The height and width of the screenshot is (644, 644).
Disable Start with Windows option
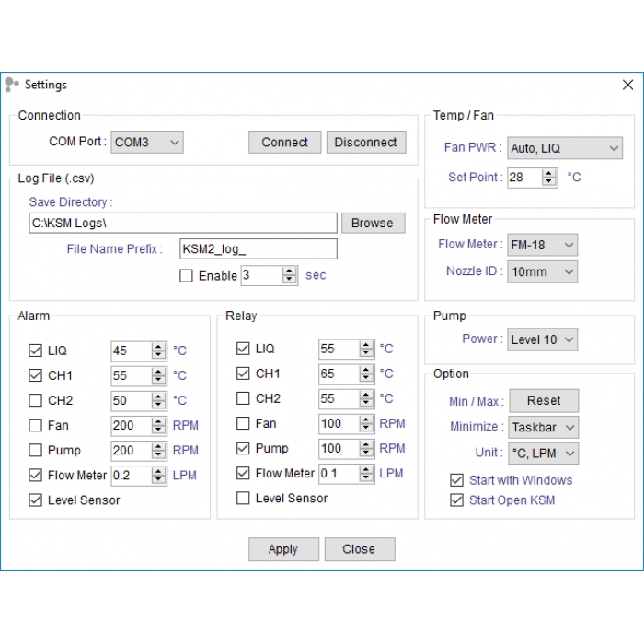tap(456, 480)
